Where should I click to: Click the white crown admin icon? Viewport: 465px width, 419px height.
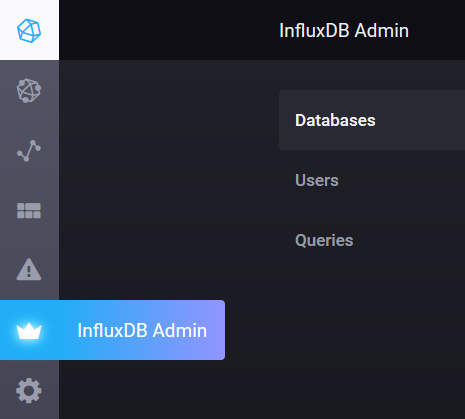[29, 331]
